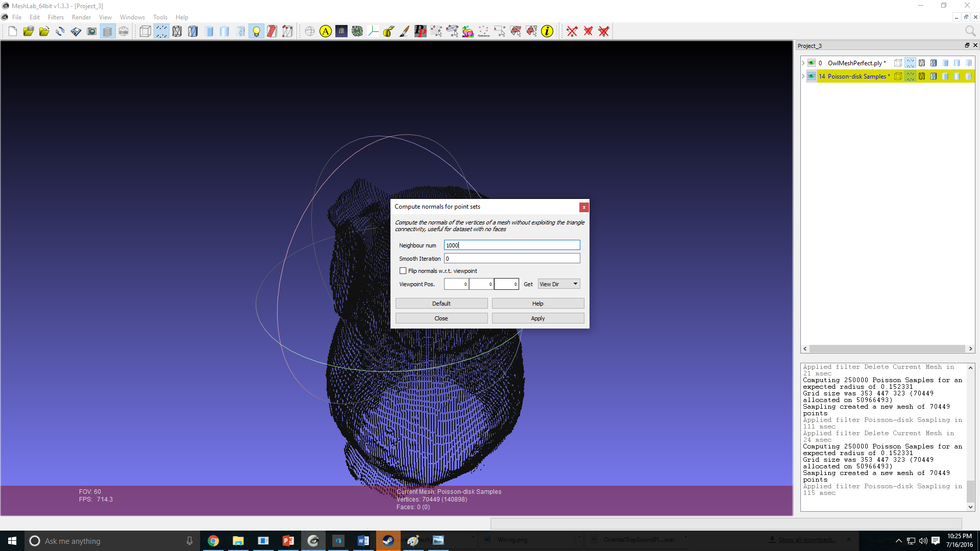Close the Compute normals dialog with X

(x=584, y=207)
